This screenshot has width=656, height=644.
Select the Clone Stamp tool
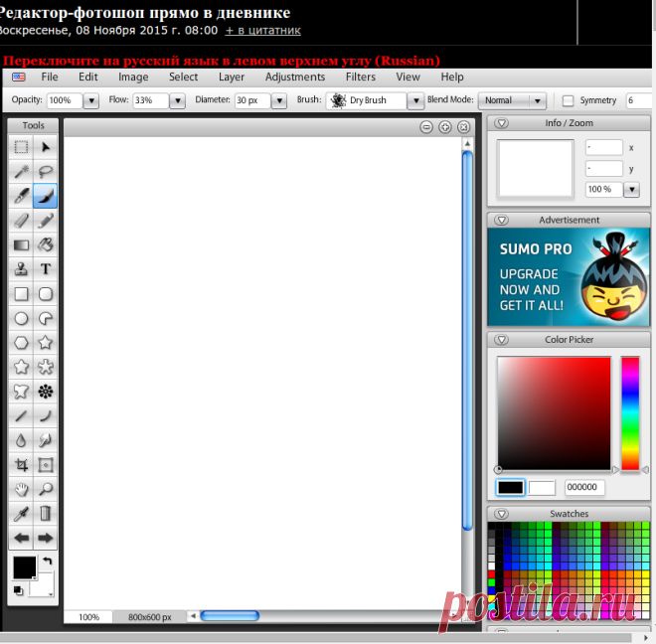(21, 269)
